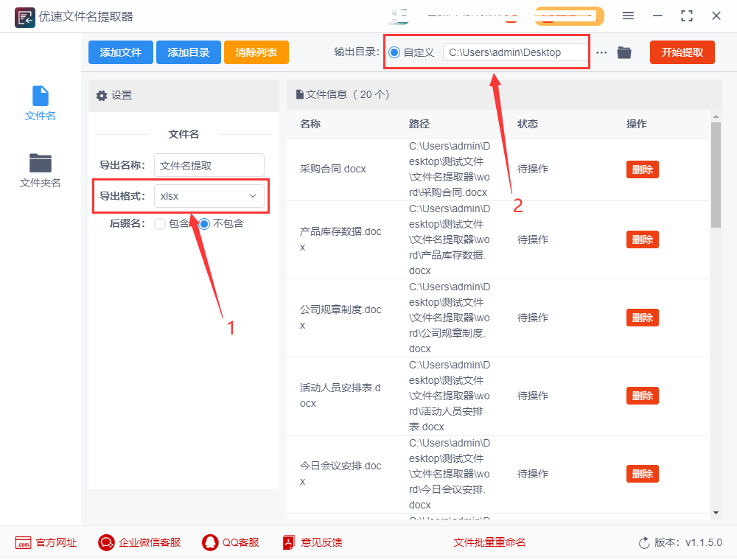Select file name 产品库存数据.docx
This screenshot has width=737, height=560.
pos(340,239)
